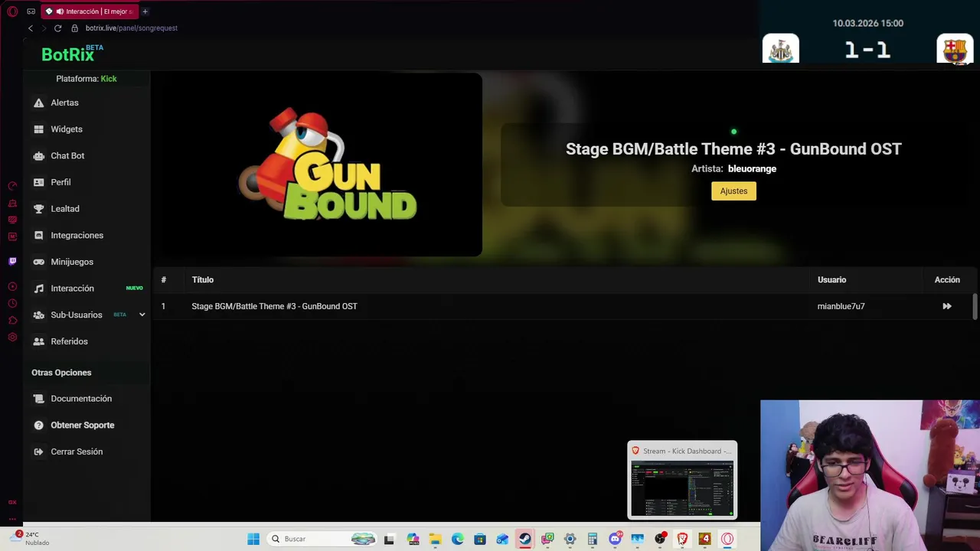Click the Perfil ID card icon
This screenshot has height=551, width=980.
(x=38, y=182)
